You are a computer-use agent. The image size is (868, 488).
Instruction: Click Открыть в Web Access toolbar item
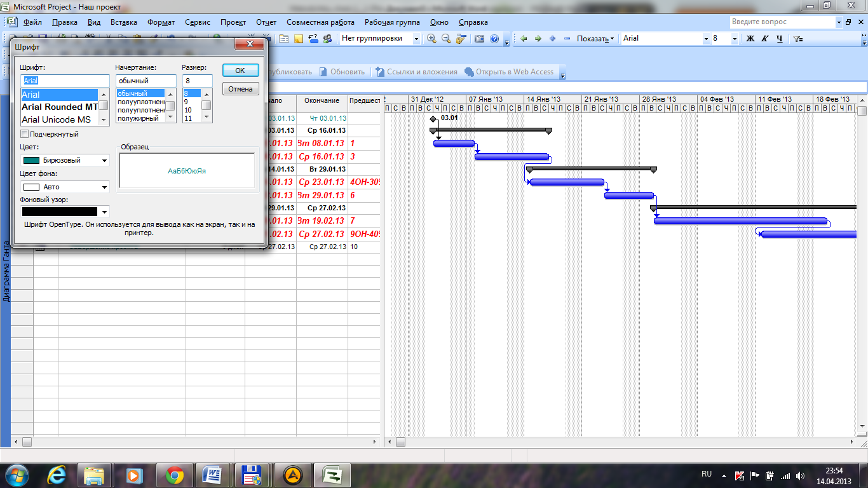pyautogui.click(x=509, y=72)
